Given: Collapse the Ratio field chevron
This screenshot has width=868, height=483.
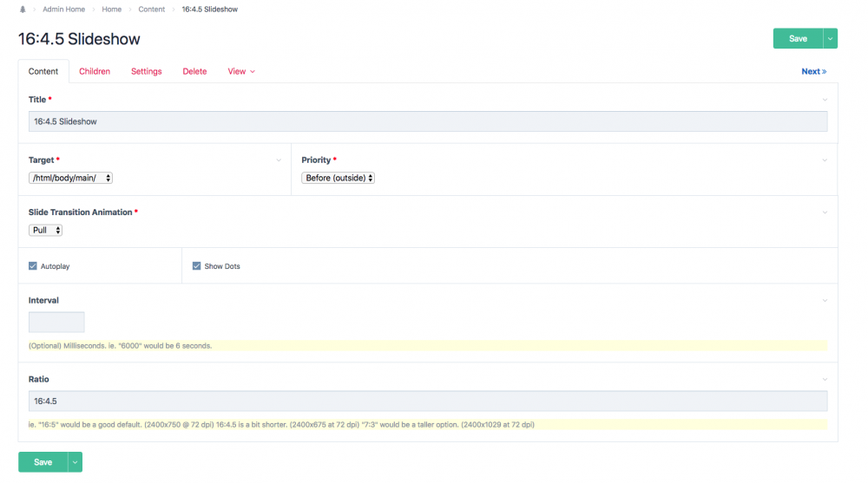Looking at the screenshot, I should [825, 379].
